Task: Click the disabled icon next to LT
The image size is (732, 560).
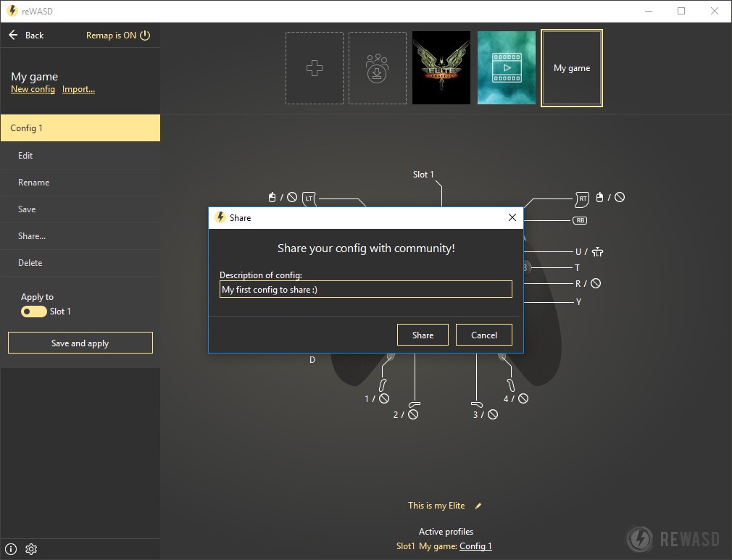Action: pos(292,197)
